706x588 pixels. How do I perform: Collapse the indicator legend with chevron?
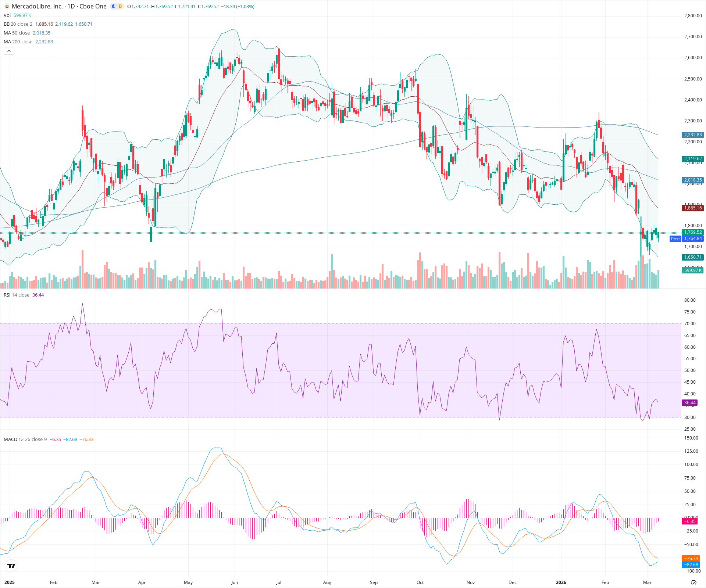[9, 51]
